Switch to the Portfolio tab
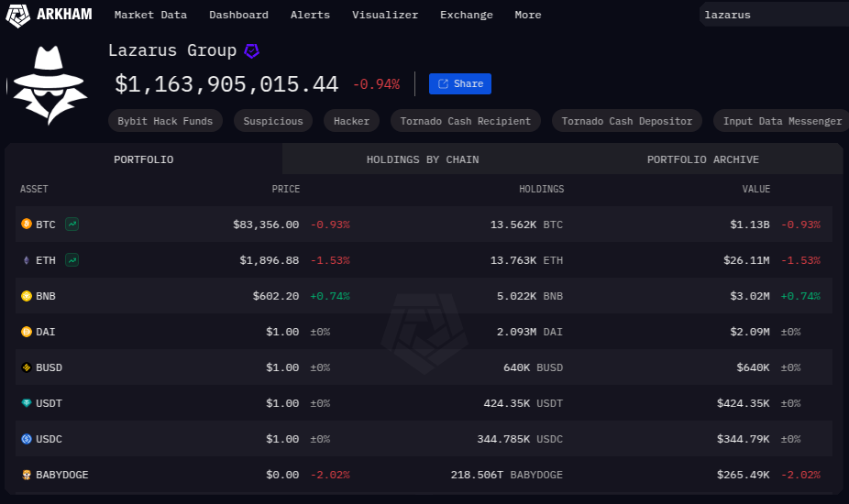Viewport: 849px width, 504px height. click(143, 159)
